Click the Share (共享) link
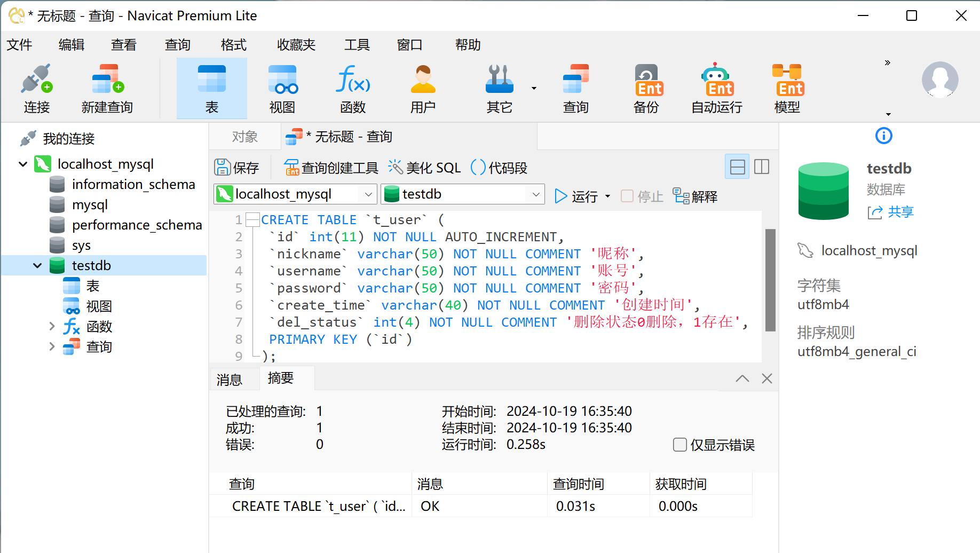The width and height of the screenshot is (980, 553). tap(891, 212)
